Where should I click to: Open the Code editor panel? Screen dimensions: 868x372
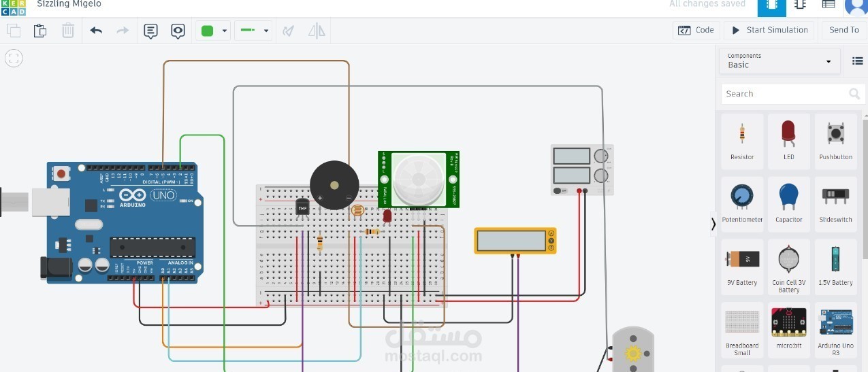pyautogui.click(x=696, y=30)
